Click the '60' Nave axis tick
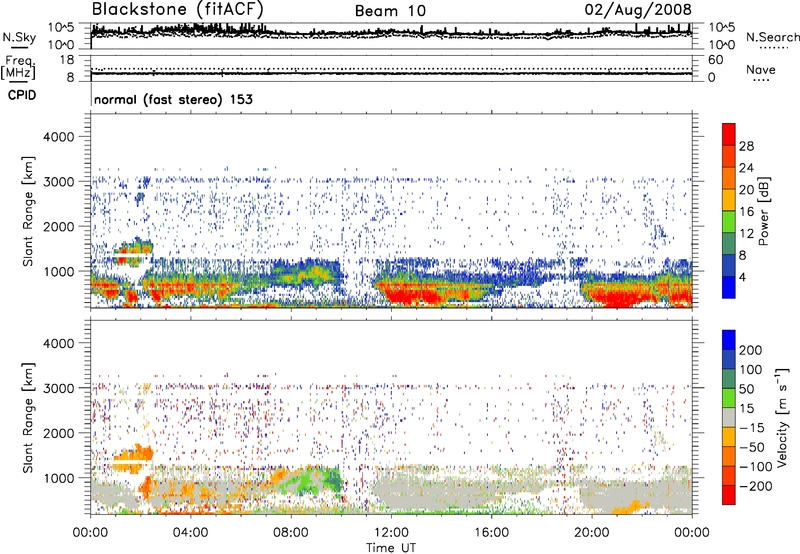The image size is (800, 554). [716, 60]
